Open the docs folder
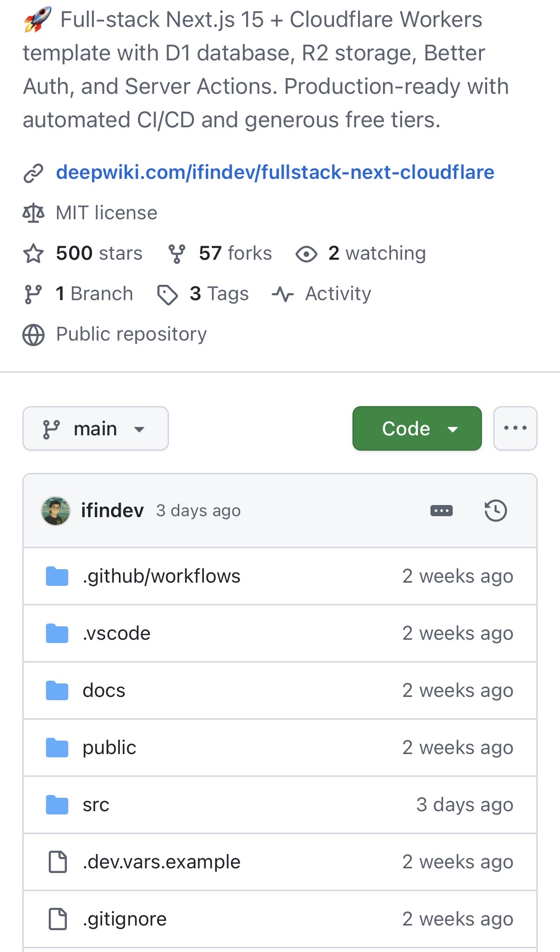 point(104,690)
